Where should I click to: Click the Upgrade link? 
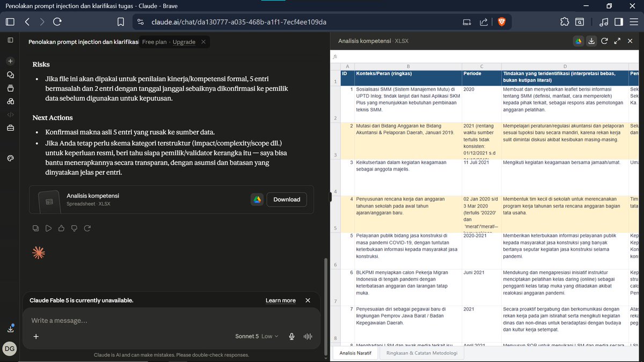(x=184, y=42)
